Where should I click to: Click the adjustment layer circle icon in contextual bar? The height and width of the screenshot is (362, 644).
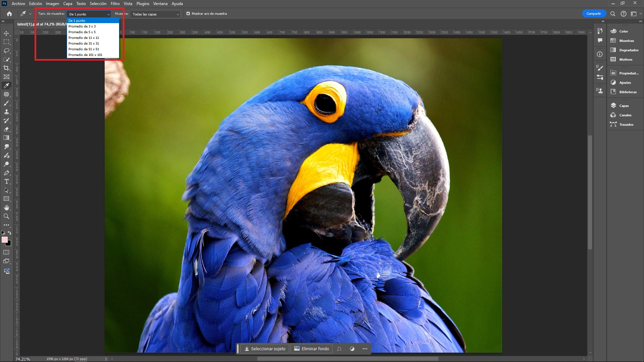point(352,349)
